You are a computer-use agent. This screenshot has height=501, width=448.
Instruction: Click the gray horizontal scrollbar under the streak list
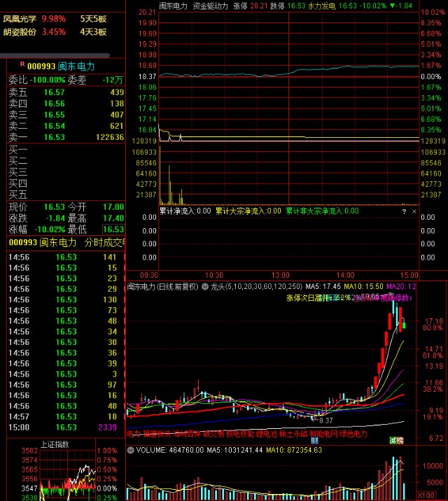tap(55, 55)
